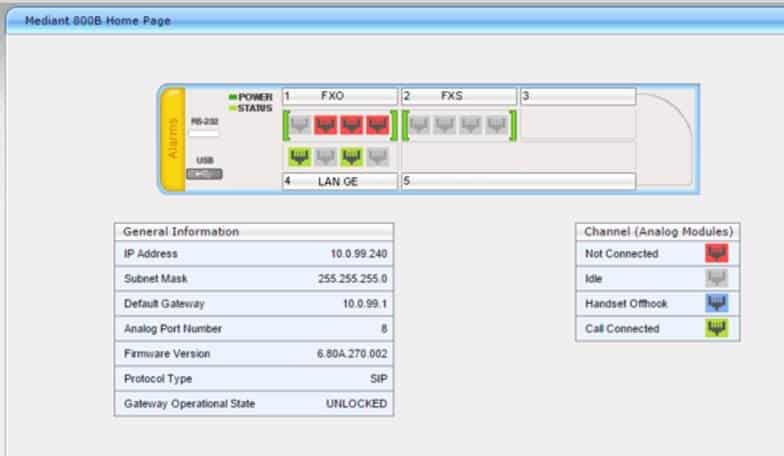Screen dimensions: 784x456
Task: Click the Idle legend label
Action: click(594, 278)
